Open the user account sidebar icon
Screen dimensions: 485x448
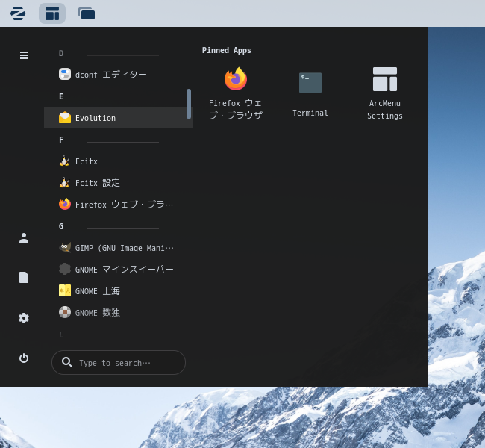point(24,237)
